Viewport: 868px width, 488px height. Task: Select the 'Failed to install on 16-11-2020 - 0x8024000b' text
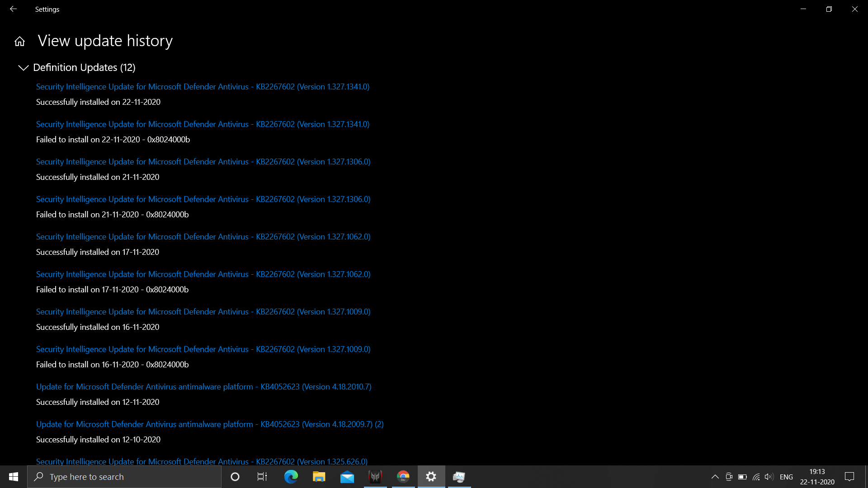click(113, 365)
